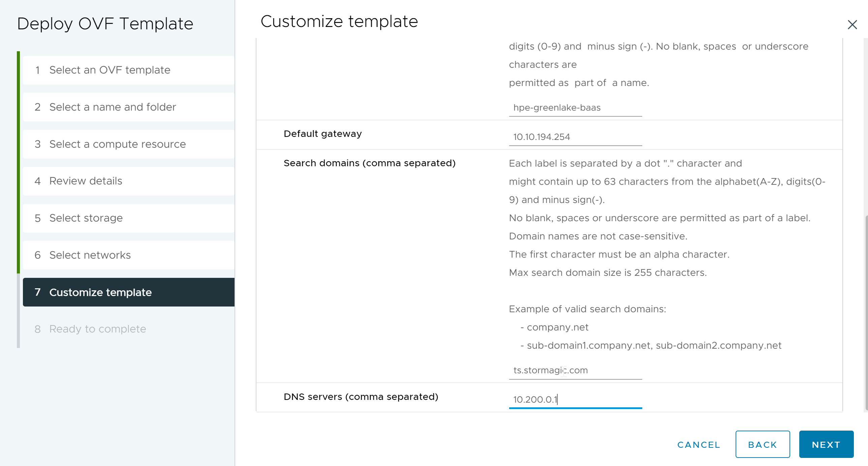Click the example text company.net
This screenshot has width=868, height=466.
(557, 327)
